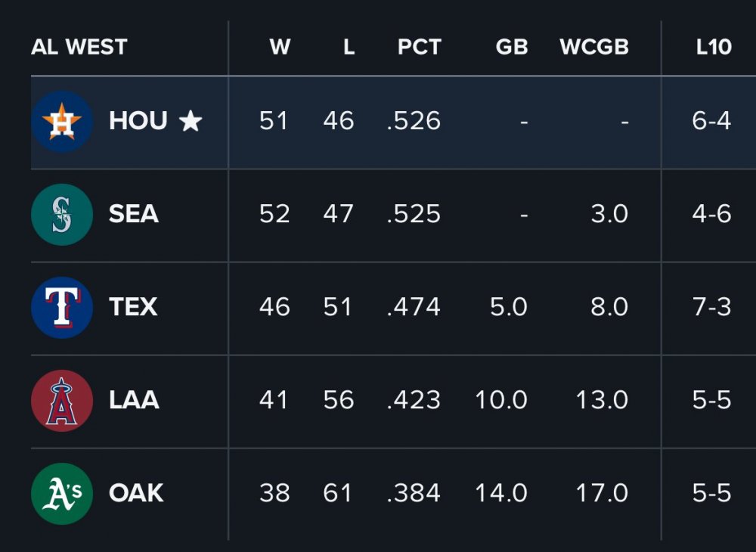Click the favorite star beside HOU
The width and height of the screenshot is (756, 552).
(191, 121)
